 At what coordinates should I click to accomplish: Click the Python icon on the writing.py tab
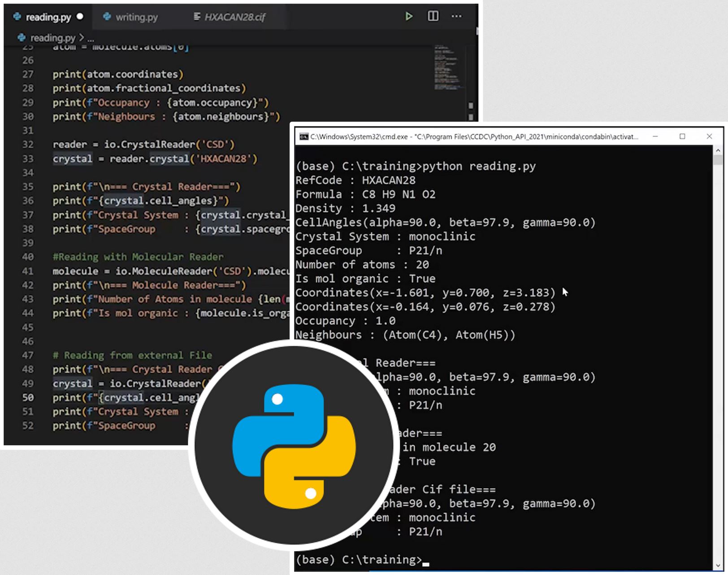107,17
